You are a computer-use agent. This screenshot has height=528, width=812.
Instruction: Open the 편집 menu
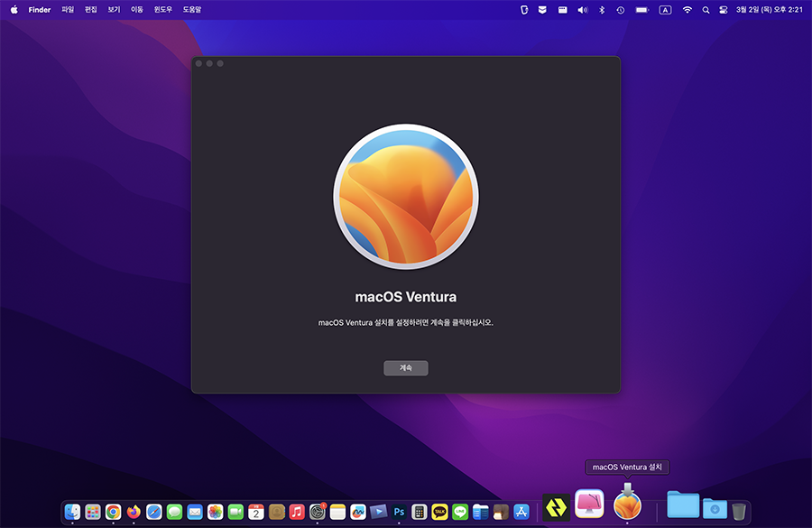click(90, 9)
